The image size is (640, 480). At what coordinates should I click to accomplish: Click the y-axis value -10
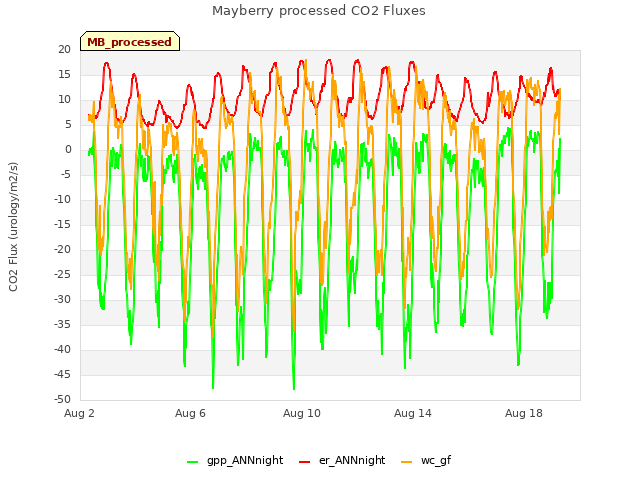point(62,199)
